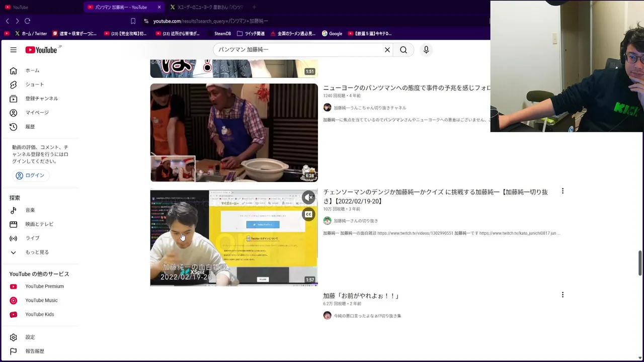This screenshot has height=362, width=644.
Task: Open the ホーム / Twitter bookmark
Action: (x=31, y=34)
